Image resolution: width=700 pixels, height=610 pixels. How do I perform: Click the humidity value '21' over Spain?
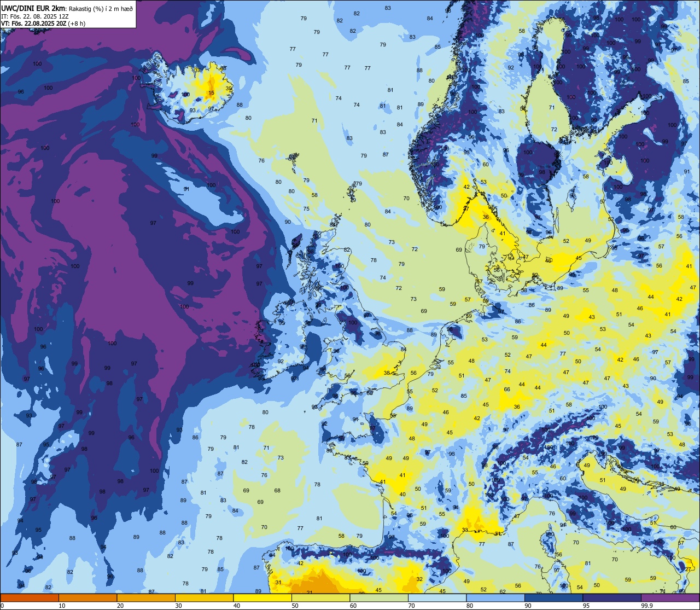coord(310,592)
